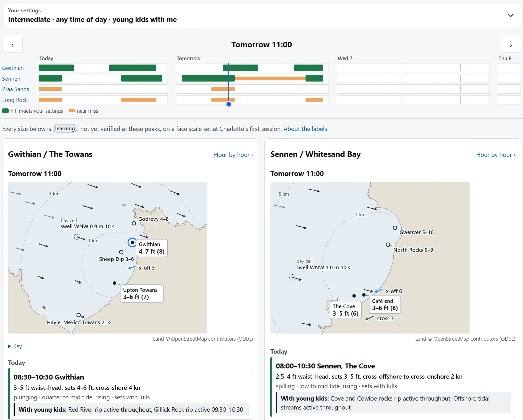This screenshot has height=420, width=523.
Task: Expand the Key disclosure triangle
Action: (x=10, y=346)
